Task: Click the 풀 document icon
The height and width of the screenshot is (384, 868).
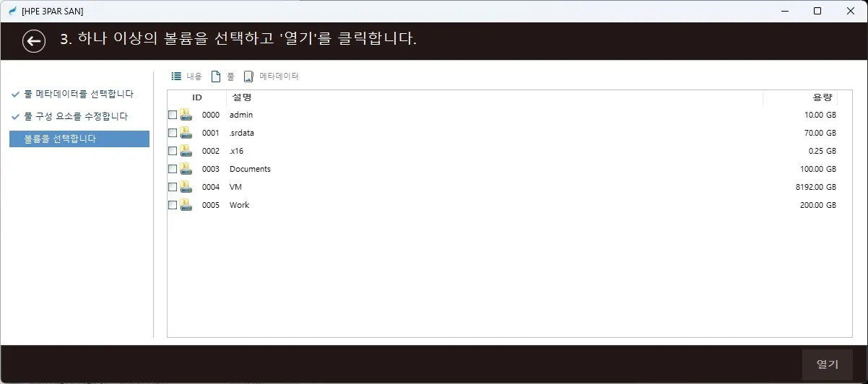Action: pyautogui.click(x=215, y=76)
